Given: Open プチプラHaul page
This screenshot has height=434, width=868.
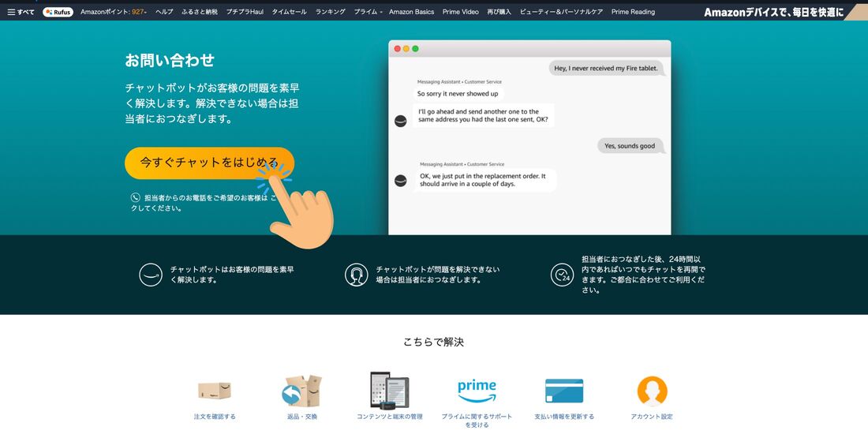Looking at the screenshot, I should (x=245, y=12).
